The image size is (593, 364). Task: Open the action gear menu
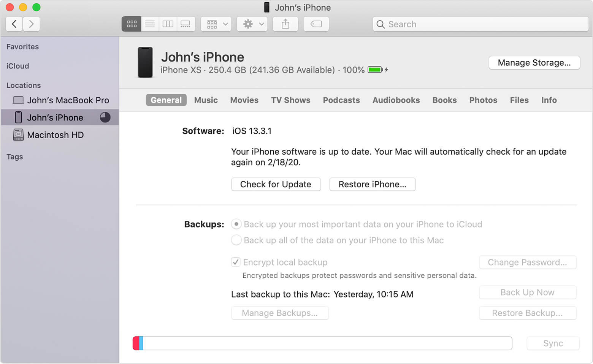(252, 24)
